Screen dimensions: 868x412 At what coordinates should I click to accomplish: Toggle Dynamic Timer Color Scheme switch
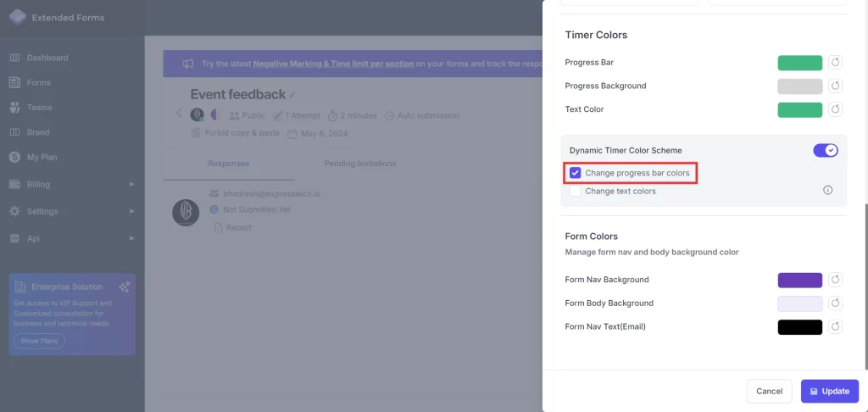tap(826, 150)
